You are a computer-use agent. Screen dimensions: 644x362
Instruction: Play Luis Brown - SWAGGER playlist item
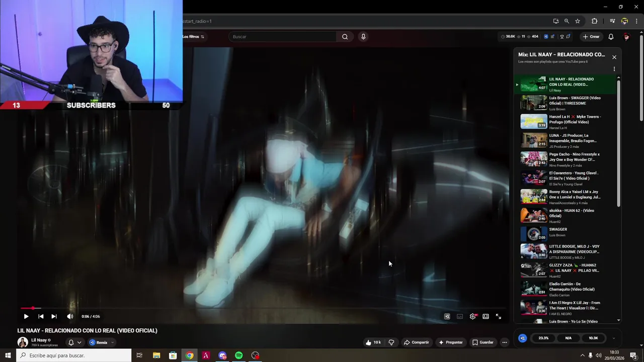click(566, 103)
